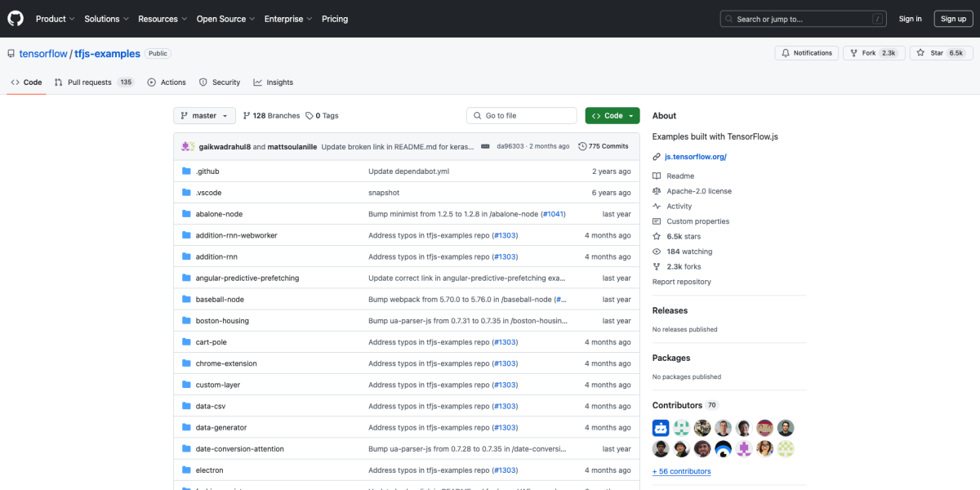
Task: Click the tag icon showing 0 Tags
Action: [310, 116]
